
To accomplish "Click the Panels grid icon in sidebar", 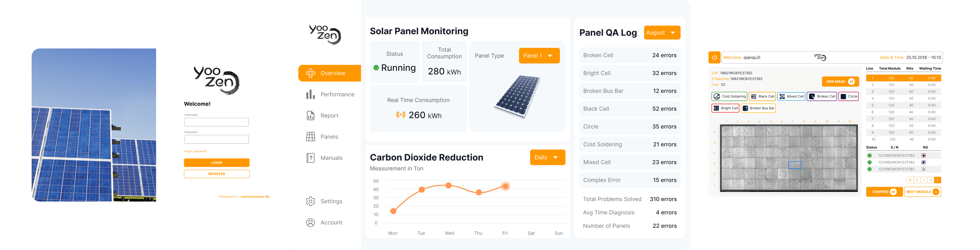I will [x=310, y=136].
